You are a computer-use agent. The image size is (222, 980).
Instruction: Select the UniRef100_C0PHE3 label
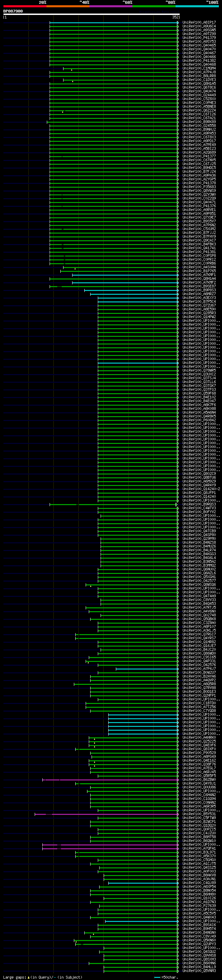coord(199,103)
